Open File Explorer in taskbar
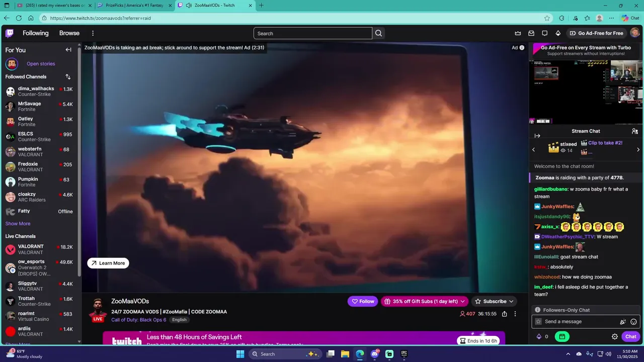 coord(345,354)
